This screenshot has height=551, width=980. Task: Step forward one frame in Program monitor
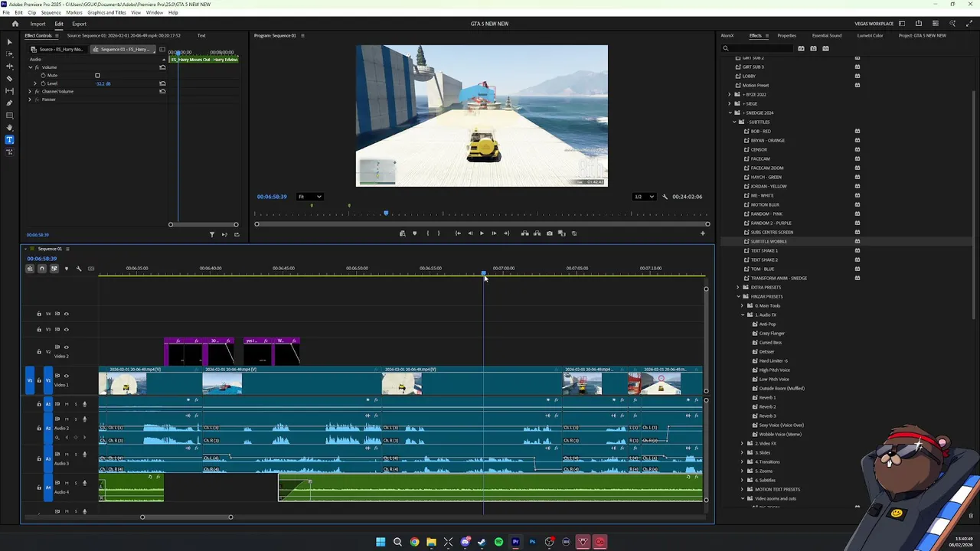(x=493, y=233)
